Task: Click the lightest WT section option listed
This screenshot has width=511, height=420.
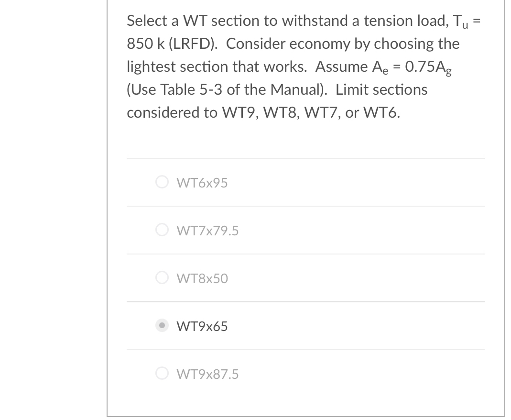Action: [202, 278]
